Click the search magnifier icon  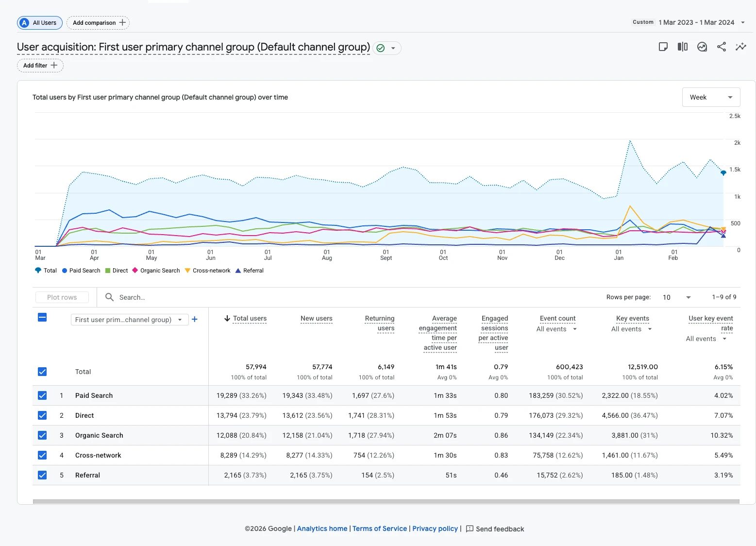pyautogui.click(x=110, y=297)
